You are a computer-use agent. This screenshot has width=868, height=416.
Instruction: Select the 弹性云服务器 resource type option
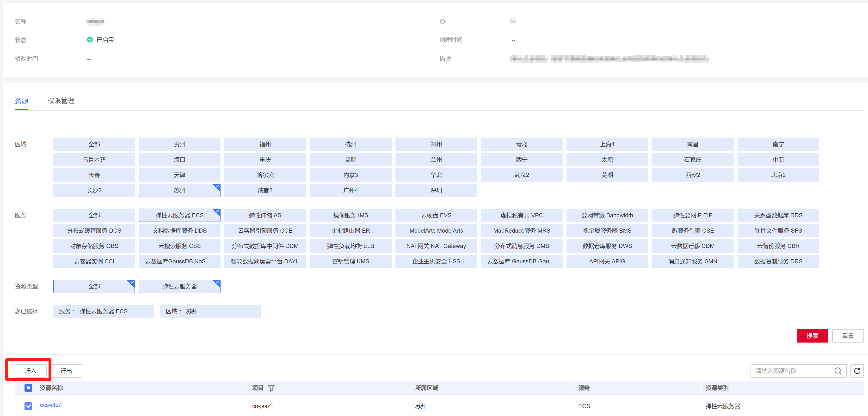tap(179, 286)
